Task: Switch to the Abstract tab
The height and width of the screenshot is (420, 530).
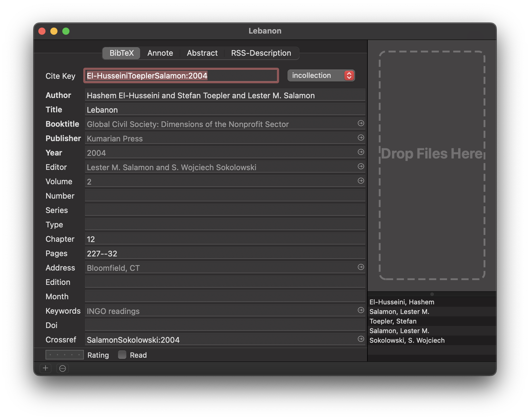Action: 202,53
